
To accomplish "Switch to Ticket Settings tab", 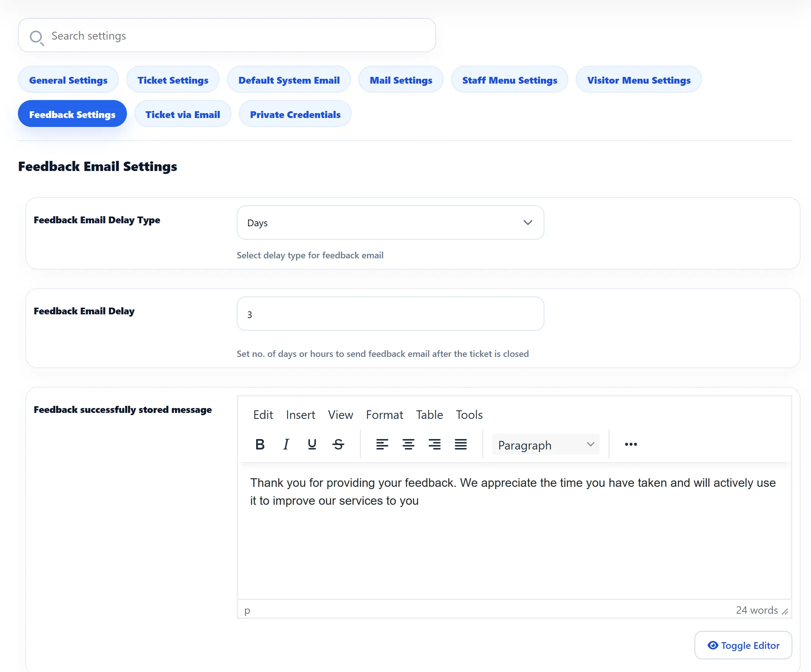I will point(173,80).
